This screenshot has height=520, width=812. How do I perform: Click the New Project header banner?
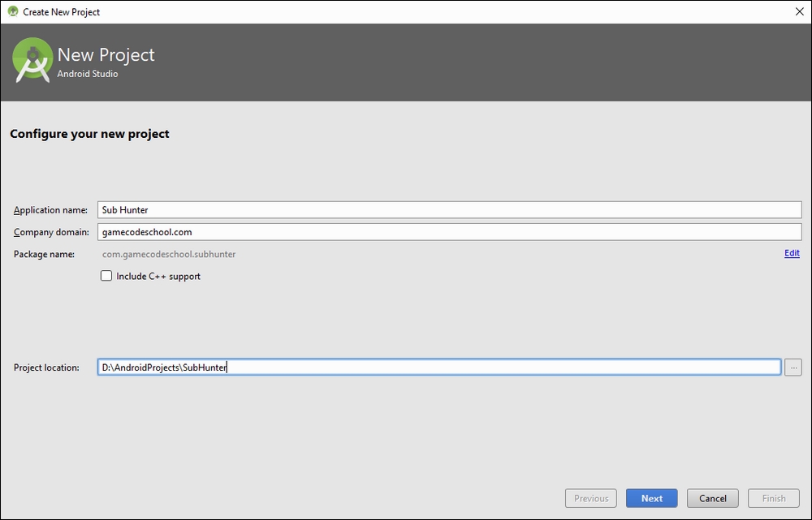[x=106, y=54]
